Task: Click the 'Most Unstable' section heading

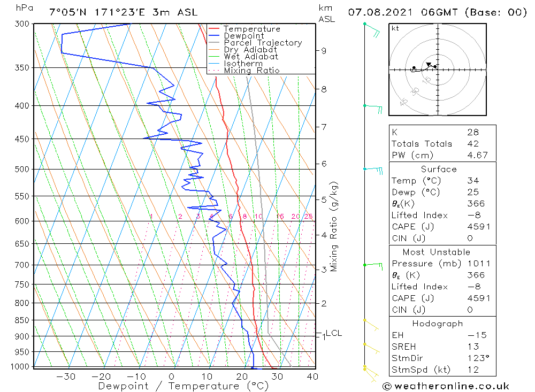Action: [x=436, y=252]
